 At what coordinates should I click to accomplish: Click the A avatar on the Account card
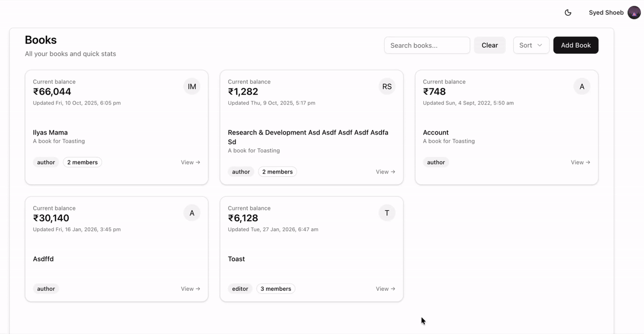[x=581, y=86]
